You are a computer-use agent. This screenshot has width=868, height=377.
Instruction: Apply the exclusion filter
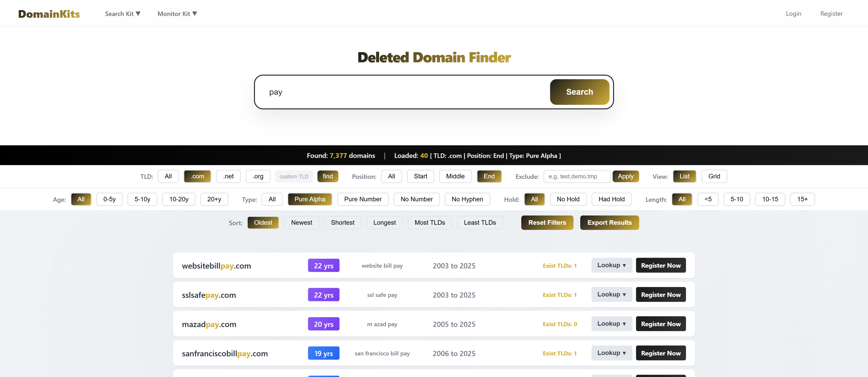coord(625,176)
